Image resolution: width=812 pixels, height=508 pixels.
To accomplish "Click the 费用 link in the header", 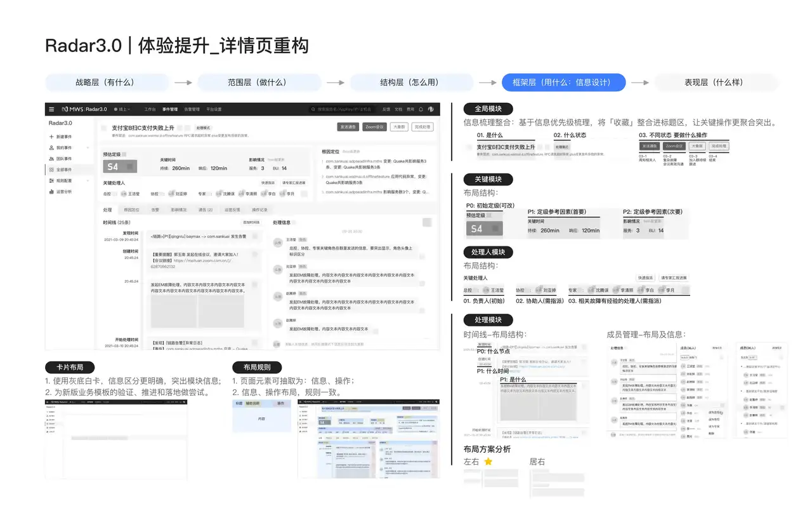I will click(410, 109).
